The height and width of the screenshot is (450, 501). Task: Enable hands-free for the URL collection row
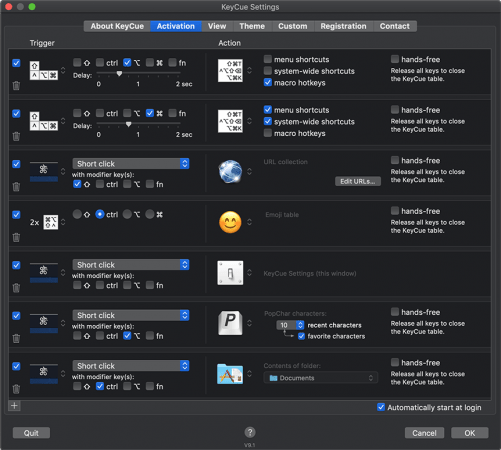[395, 160]
